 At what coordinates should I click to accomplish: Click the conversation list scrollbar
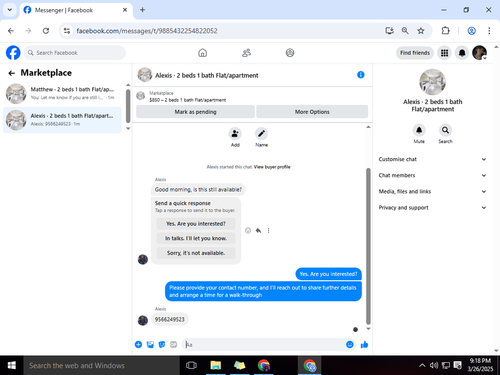click(x=128, y=106)
